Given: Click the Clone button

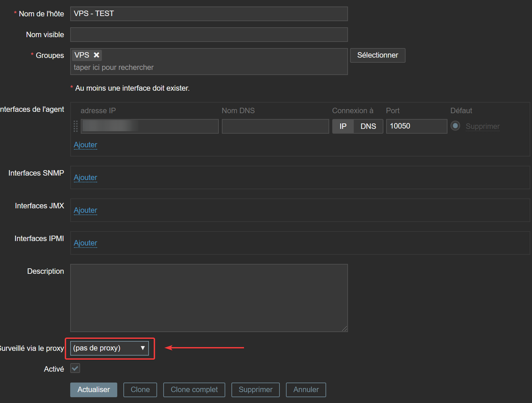Looking at the screenshot, I should click(140, 390).
